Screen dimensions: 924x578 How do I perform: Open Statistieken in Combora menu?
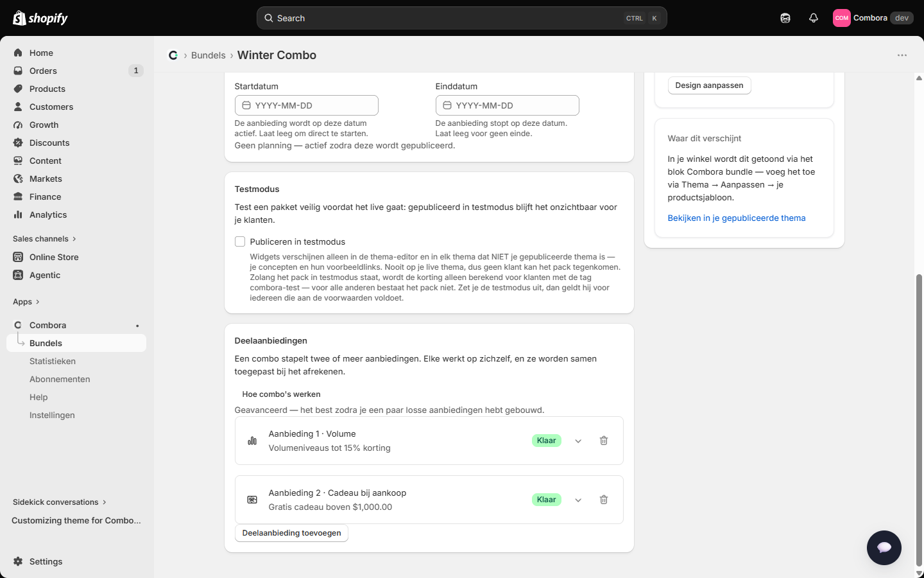tap(53, 361)
